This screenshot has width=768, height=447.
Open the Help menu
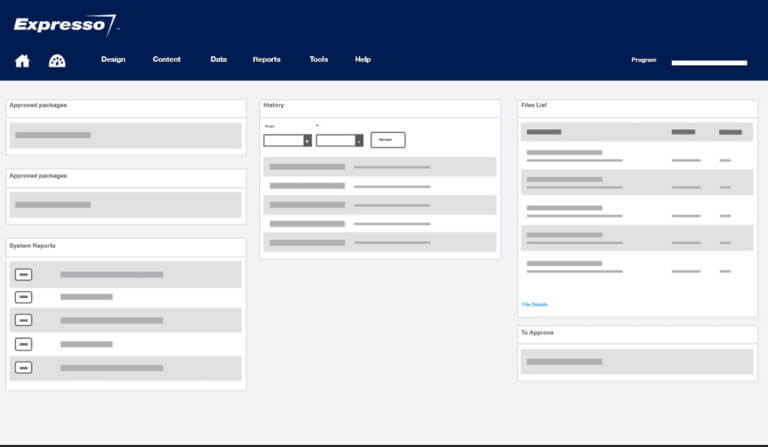pyautogui.click(x=362, y=59)
